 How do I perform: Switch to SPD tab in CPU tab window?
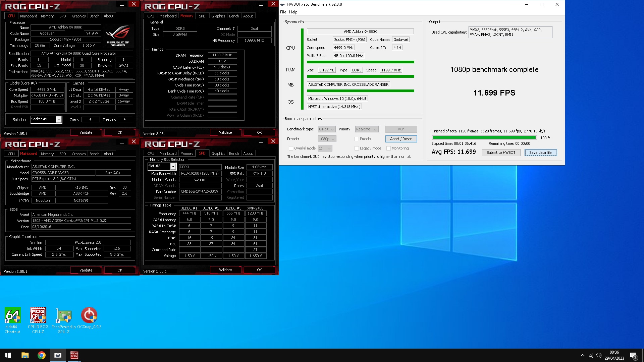(62, 16)
